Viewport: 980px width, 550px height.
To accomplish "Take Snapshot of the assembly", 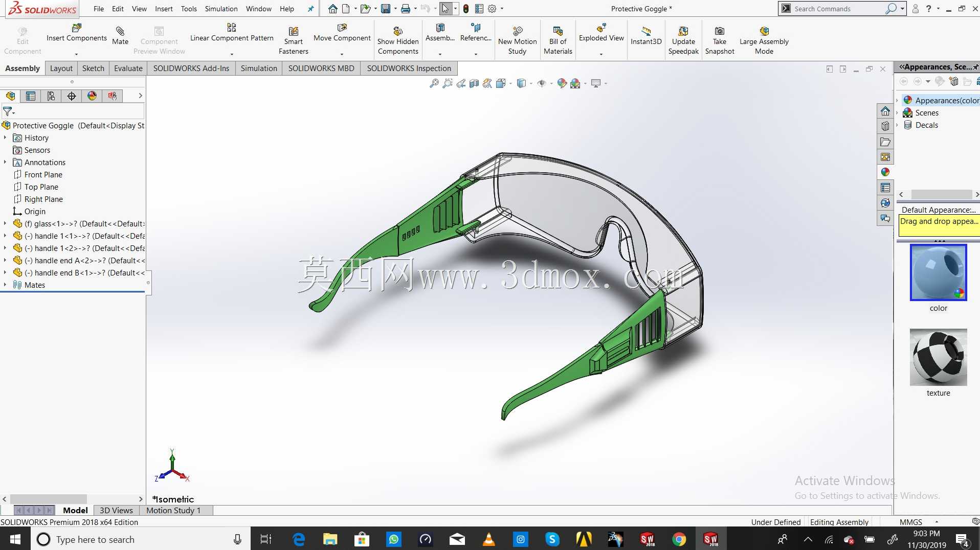I will 720,41.
